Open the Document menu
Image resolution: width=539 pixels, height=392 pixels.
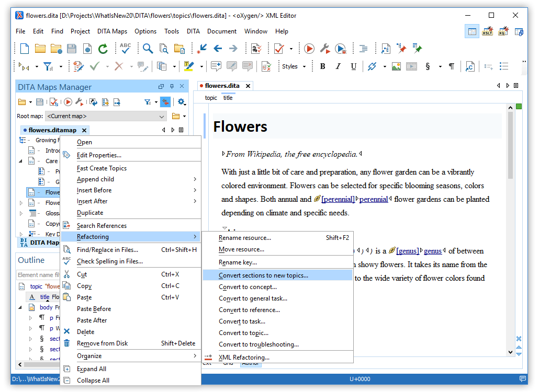pyautogui.click(x=222, y=31)
